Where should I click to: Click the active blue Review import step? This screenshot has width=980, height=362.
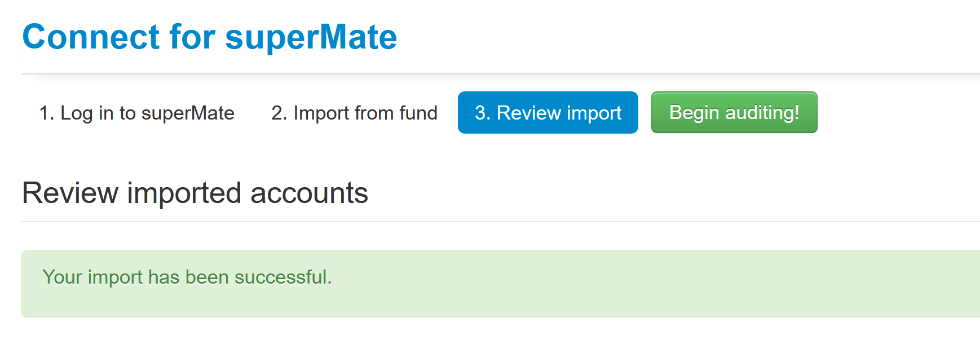[548, 113]
